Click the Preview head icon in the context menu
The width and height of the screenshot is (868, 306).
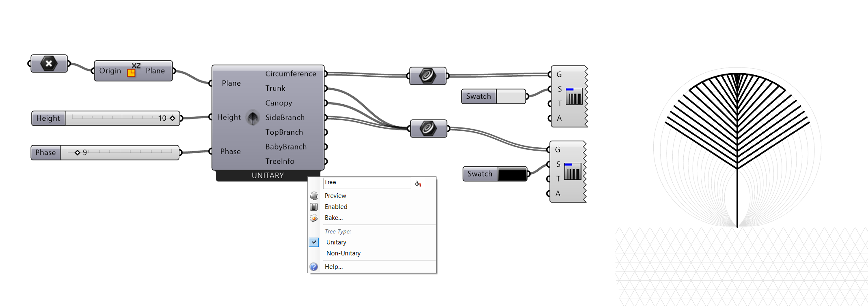(314, 196)
